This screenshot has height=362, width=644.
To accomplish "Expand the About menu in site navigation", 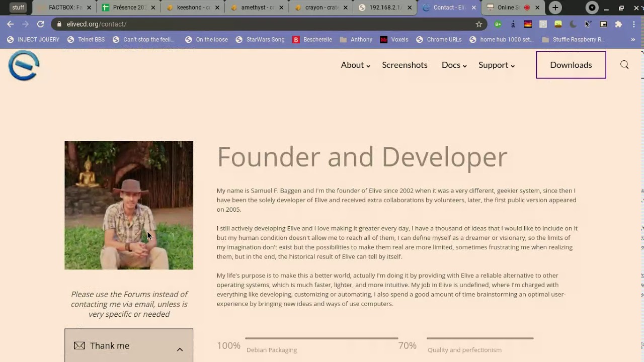I will (355, 65).
